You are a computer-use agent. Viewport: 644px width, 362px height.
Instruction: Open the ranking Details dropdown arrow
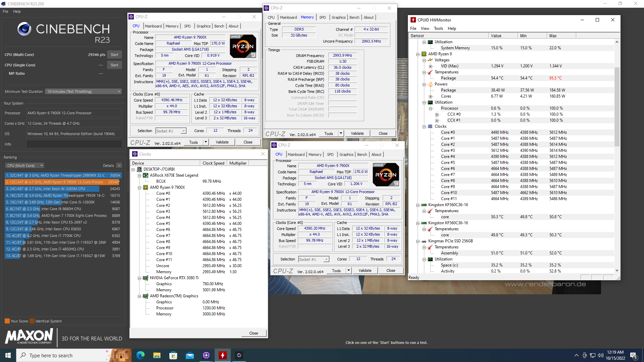click(119, 166)
